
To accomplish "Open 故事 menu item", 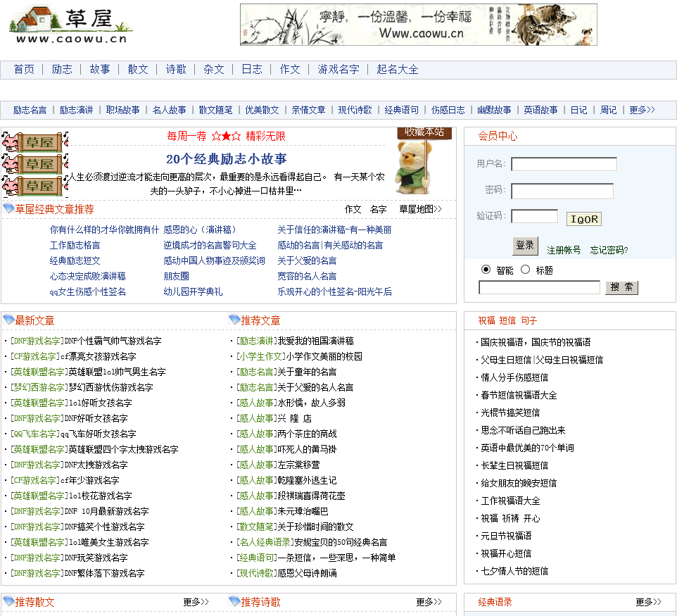I will [x=100, y=70].
